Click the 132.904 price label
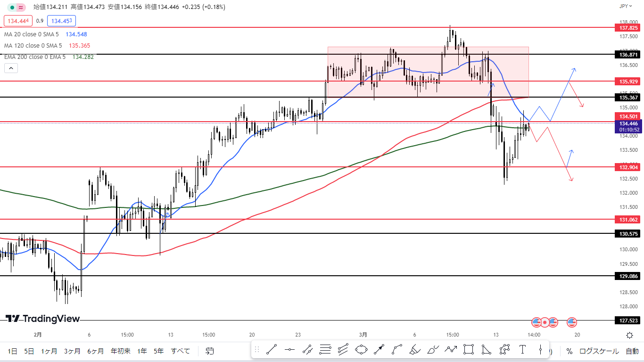This screenshot has width=644, height=362. (x=627, y=167)
